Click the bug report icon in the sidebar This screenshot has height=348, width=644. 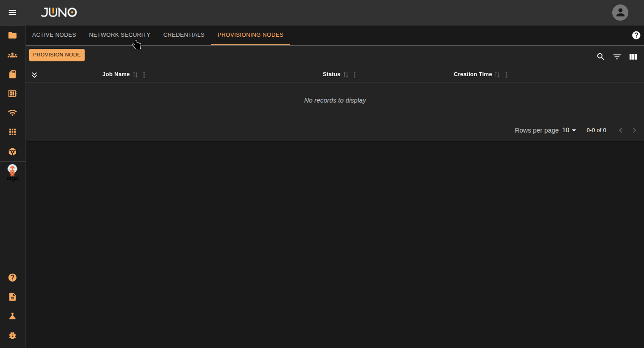13,335
